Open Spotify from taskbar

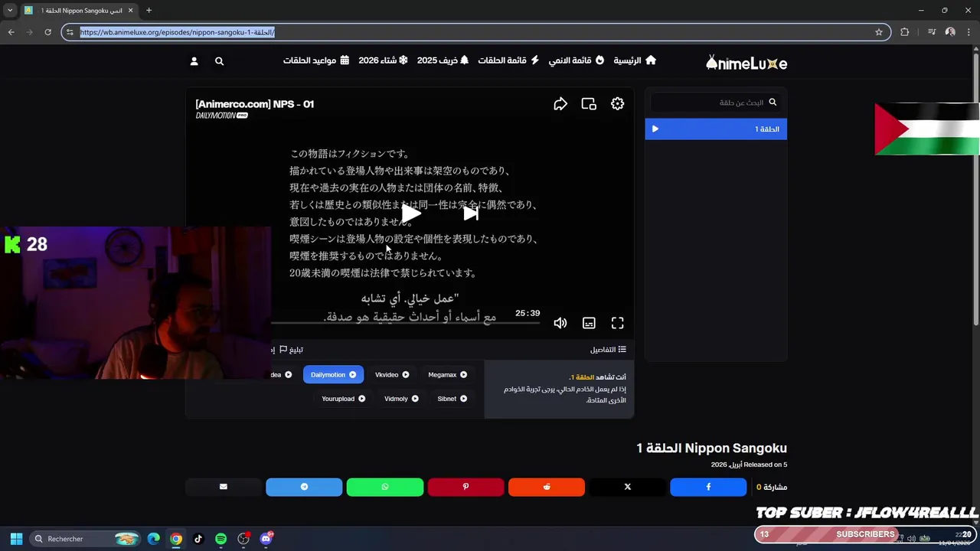(x=220, y=539)
